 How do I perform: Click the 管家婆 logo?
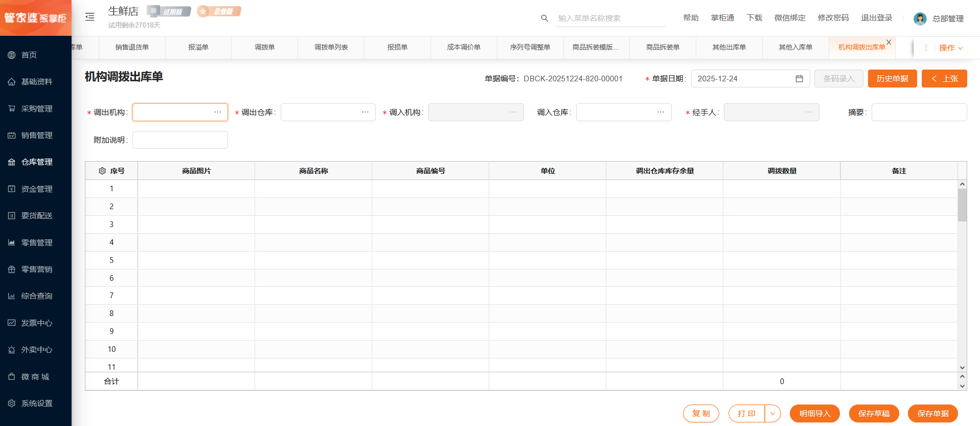pos(36,18)
